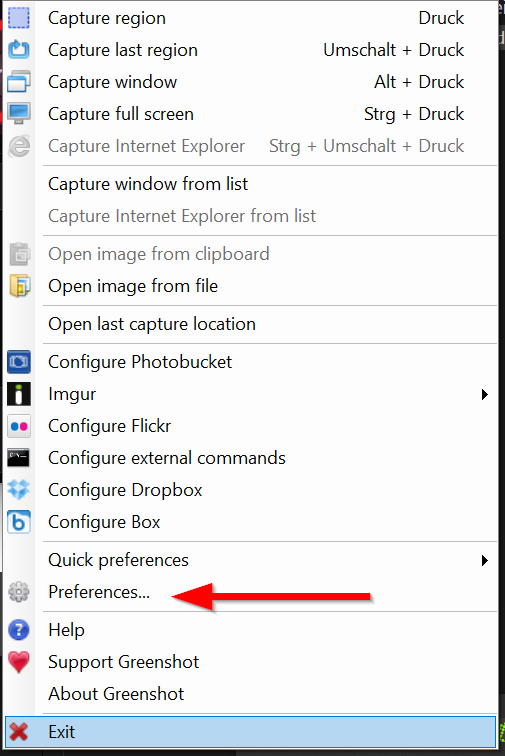This screenshot has width=505, height=756.
Task: Click the Capture last region icon
Action: pyautogui.click(x=19, y=50)
